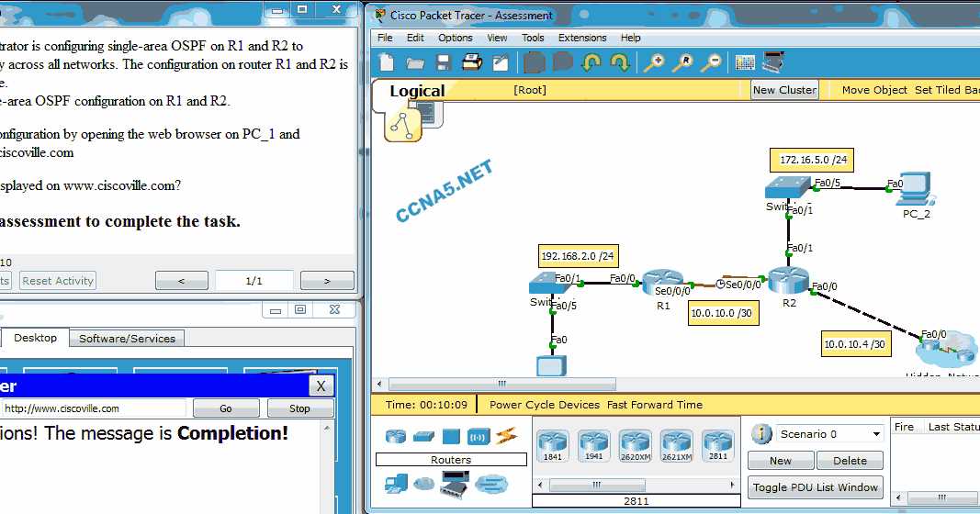980x514 pixels.
Task: Click Power Cycle Devices
Action: pos(544,405)
